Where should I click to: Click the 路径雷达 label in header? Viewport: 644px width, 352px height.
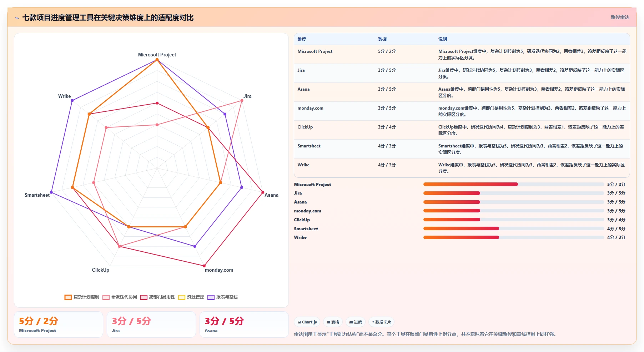point(620,17)
